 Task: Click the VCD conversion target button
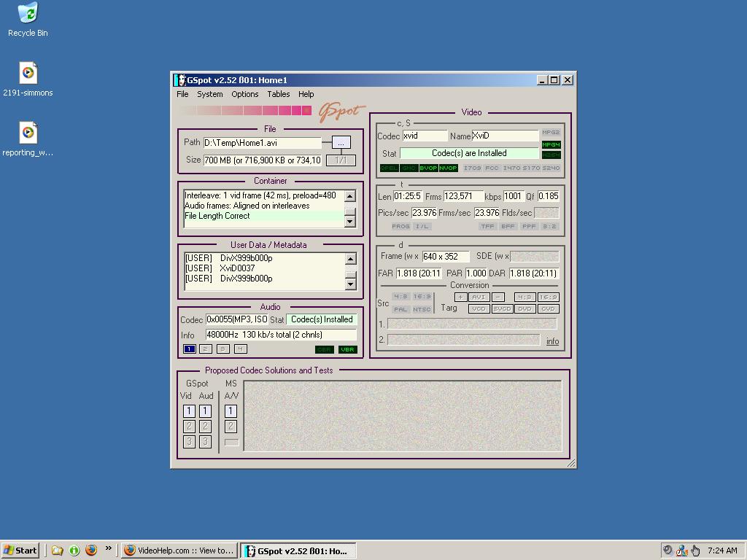tap(479, 308)
